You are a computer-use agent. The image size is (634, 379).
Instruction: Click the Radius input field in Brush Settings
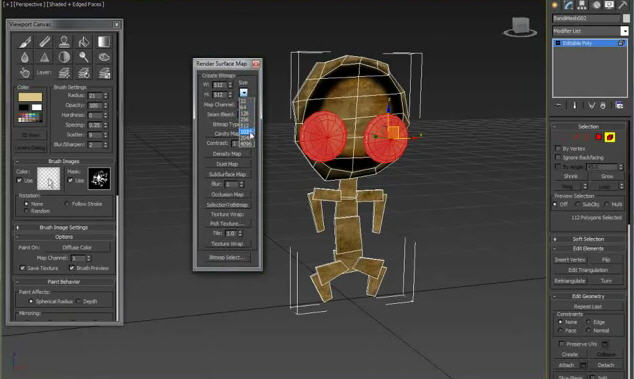click(x=95, y=96)
